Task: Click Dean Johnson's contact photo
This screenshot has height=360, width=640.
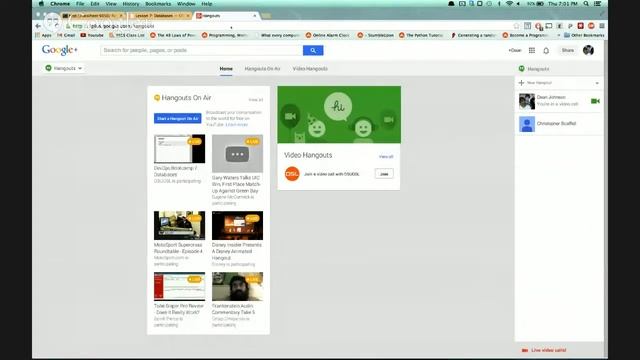Action: pos(527,101)
